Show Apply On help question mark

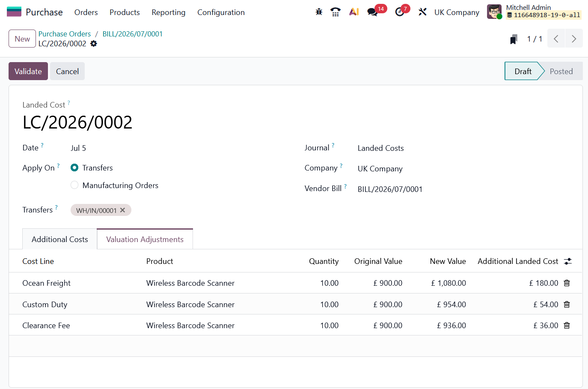coord(58,166)
